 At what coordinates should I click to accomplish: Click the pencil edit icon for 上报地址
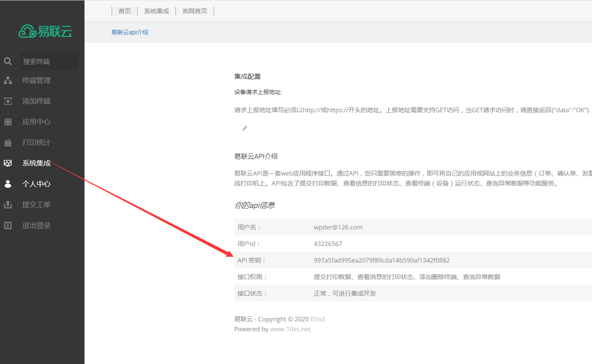pos(244,128)
